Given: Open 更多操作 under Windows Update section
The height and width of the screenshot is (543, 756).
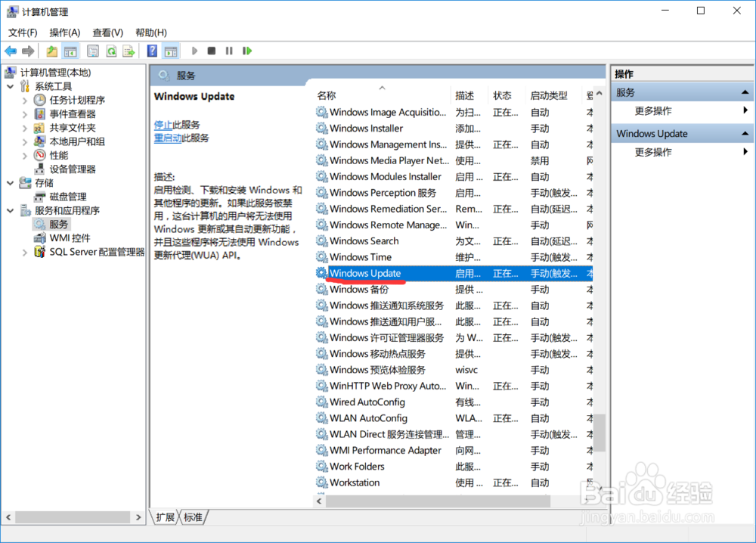Looking at the screenshot, I should [653, 152].
